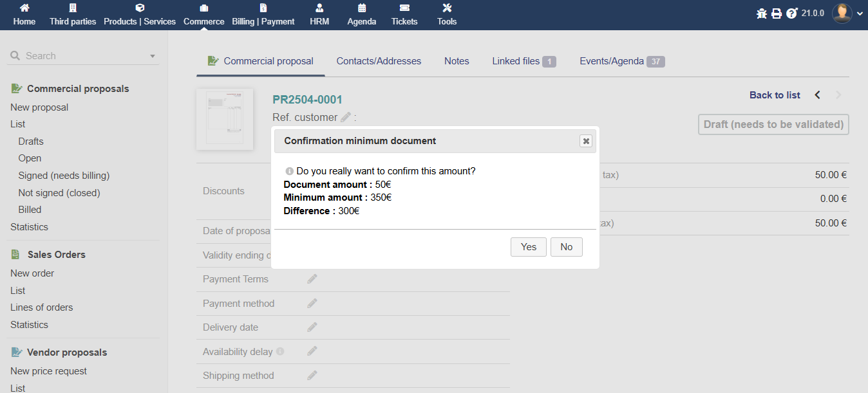Click the Back to list link
Viewport: 868px width, 393px height.
[775, 95]
